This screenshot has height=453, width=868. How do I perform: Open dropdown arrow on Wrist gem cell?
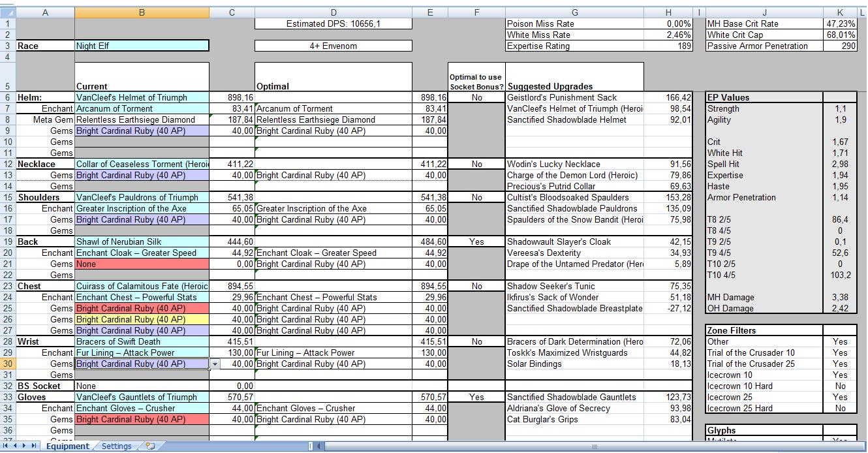coord(215,364)
